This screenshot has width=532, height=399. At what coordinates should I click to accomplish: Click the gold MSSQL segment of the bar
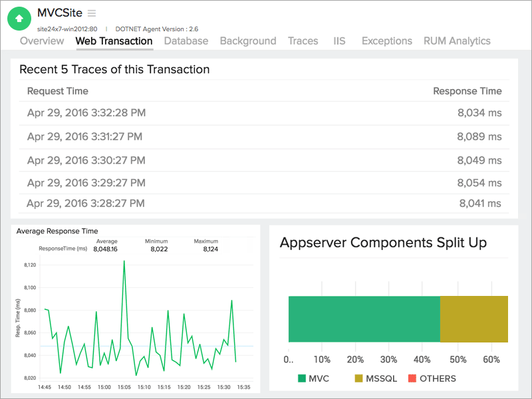[473, 319]
